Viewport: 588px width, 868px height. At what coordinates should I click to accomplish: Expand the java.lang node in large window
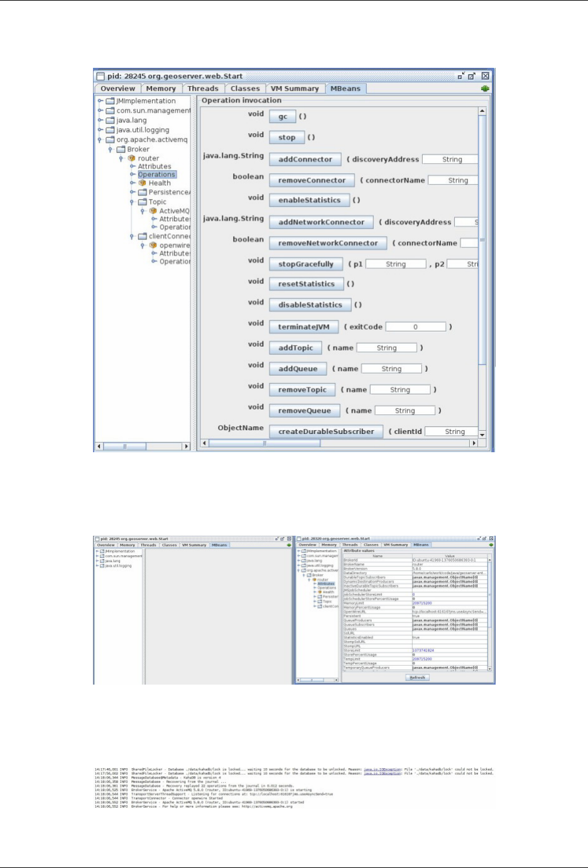pyautogui.click(x=100, y=120)
